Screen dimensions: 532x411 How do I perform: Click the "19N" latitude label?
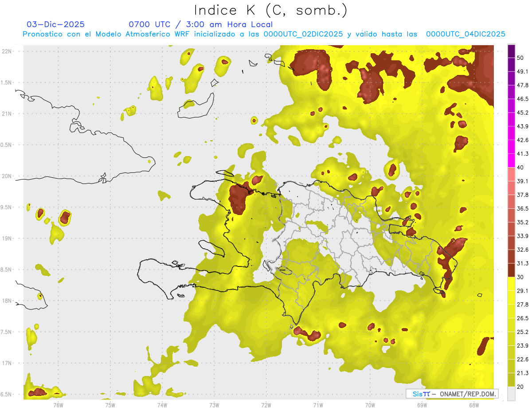7,239
